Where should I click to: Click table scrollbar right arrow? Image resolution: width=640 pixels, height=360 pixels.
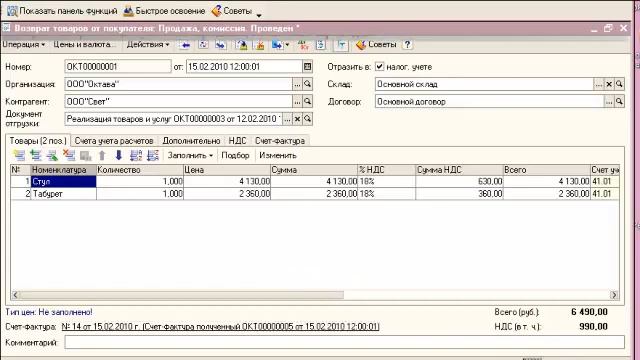(614, 294)
